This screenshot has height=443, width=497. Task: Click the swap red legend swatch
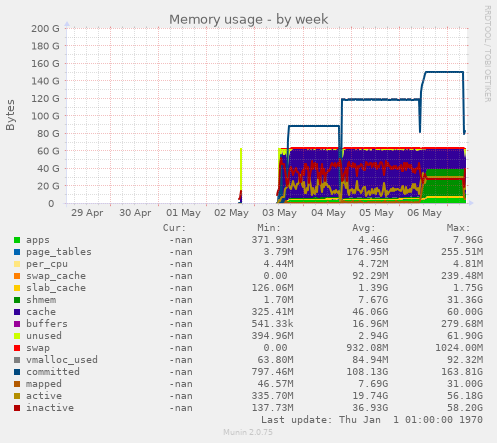pyautogui.click(x=17, y=348)
